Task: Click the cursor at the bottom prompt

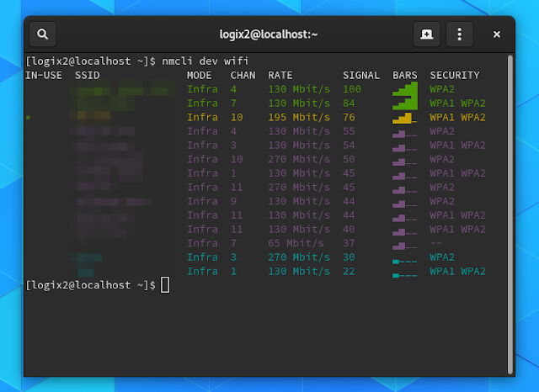Action: [165, 285]
